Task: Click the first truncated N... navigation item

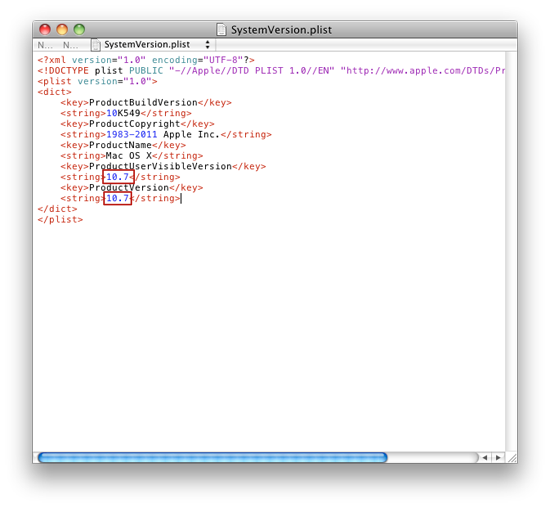Action: pos(45,45)
